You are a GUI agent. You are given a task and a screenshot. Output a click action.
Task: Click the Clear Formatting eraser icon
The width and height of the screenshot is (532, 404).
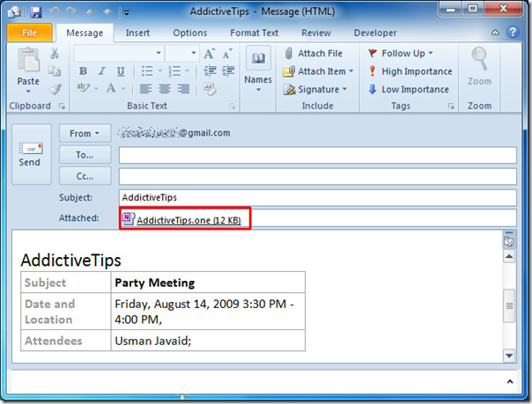click(x=210, y=89)
